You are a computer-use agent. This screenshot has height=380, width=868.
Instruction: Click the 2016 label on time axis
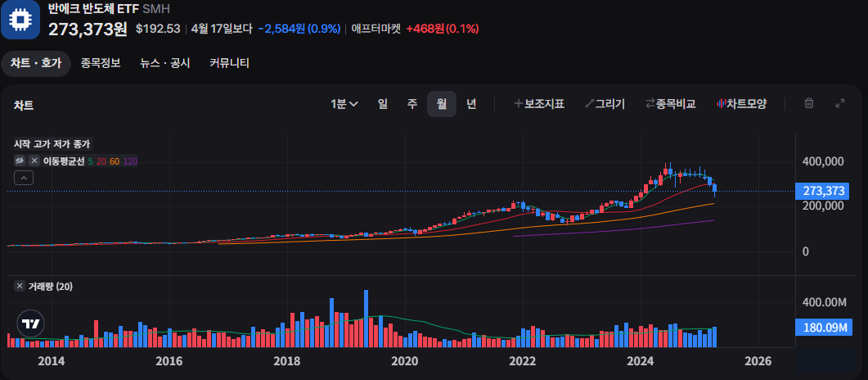[x=169, y=362]
